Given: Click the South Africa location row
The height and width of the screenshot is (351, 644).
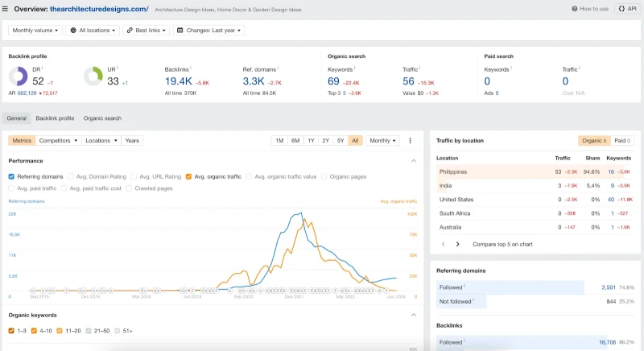Looking at the screenshot, I should point(535,213).
